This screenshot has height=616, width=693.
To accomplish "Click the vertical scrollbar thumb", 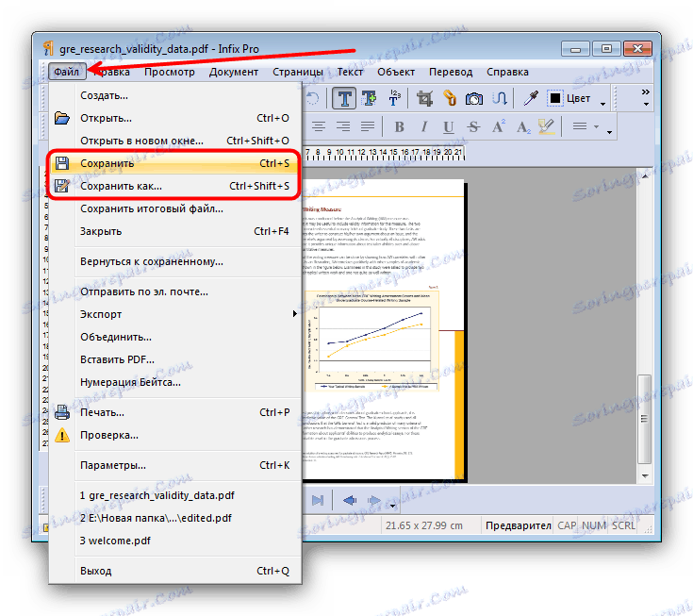I will point(645,419).
